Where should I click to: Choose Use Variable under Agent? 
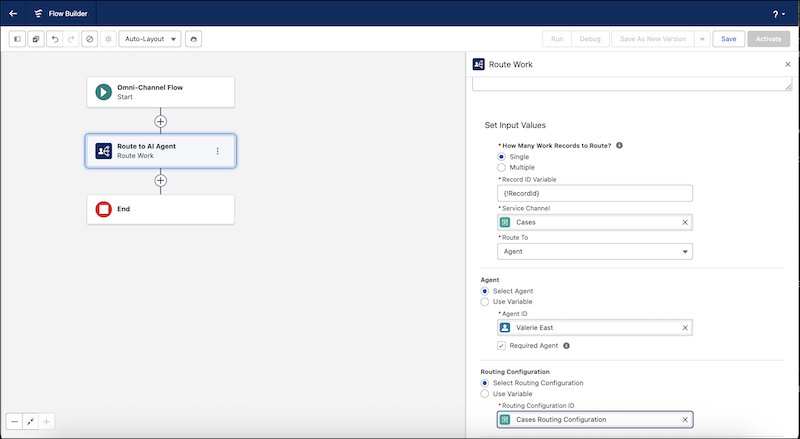485,302
